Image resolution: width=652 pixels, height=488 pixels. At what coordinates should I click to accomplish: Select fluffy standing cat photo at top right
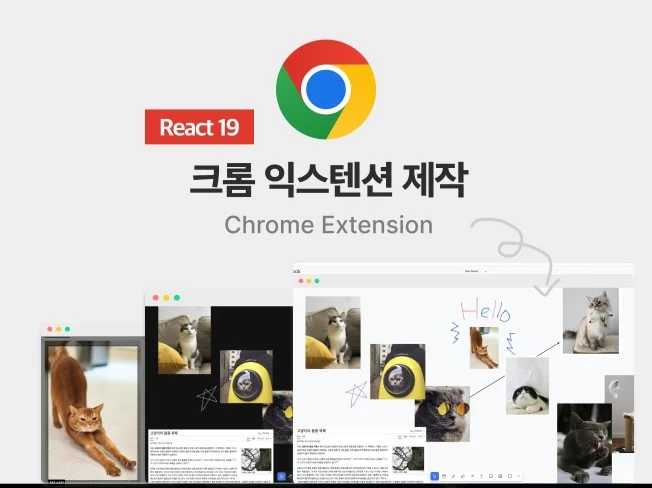coord(591,321)
